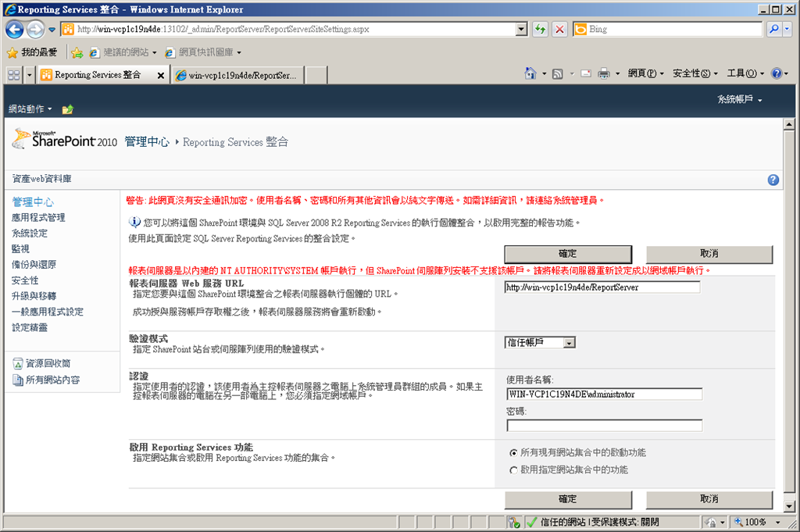Open the zoom level dropdown arrow
Screen dimensions: 800x532
(778, 523)
